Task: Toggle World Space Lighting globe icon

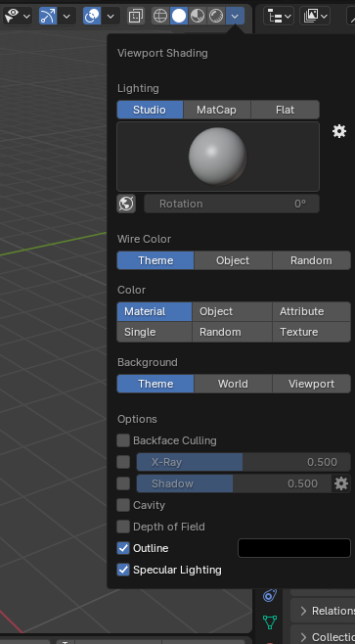Action: (126, 204)
